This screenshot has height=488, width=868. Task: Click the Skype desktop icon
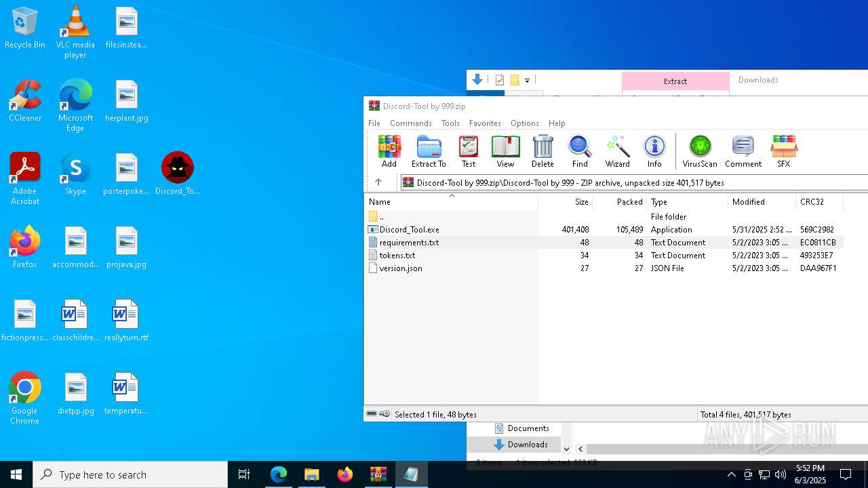(x=75, y=174)
